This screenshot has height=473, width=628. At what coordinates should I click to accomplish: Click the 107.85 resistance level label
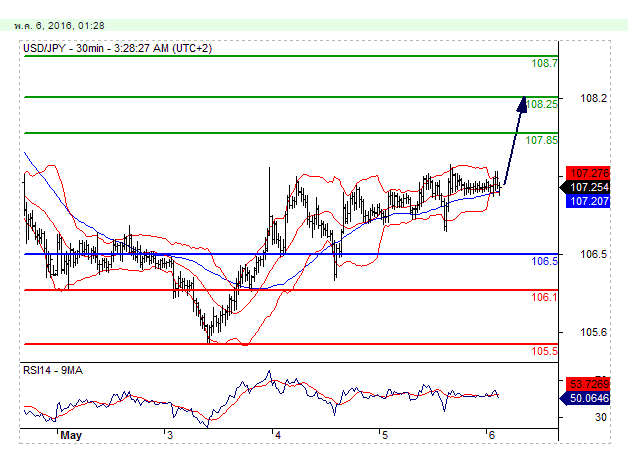(x=543, y=140)
